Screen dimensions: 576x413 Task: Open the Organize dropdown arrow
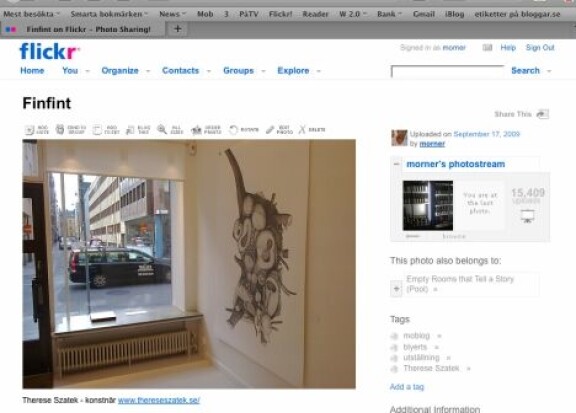point(148,71)
